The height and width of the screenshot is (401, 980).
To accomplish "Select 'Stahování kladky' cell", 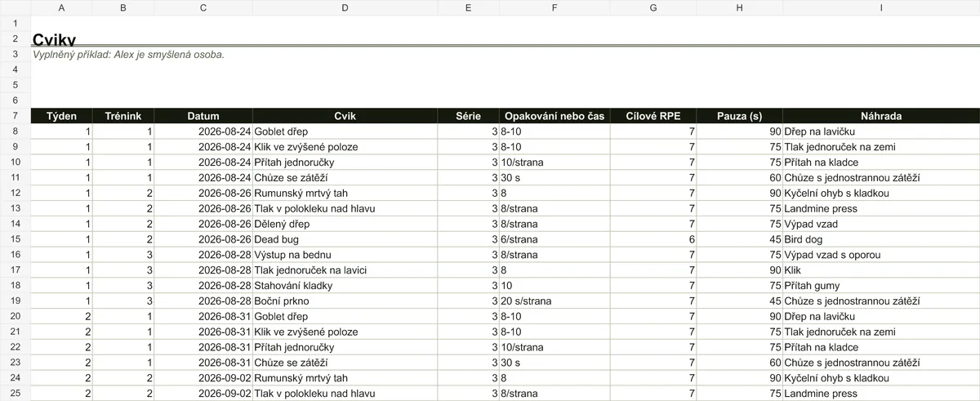I will coord(345,286).
